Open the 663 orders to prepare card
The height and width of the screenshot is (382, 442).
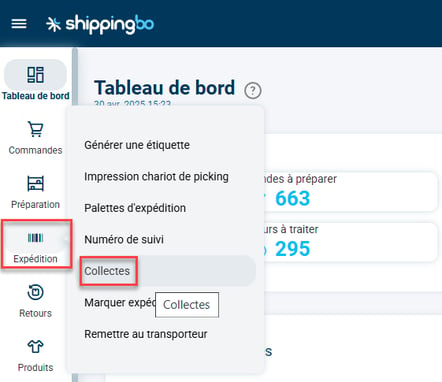350,191
